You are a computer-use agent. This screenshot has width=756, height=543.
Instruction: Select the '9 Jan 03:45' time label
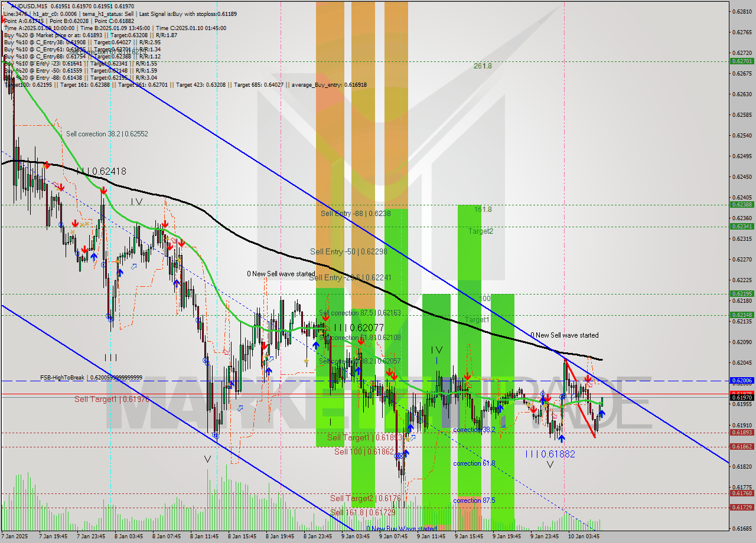click(356, 537)
